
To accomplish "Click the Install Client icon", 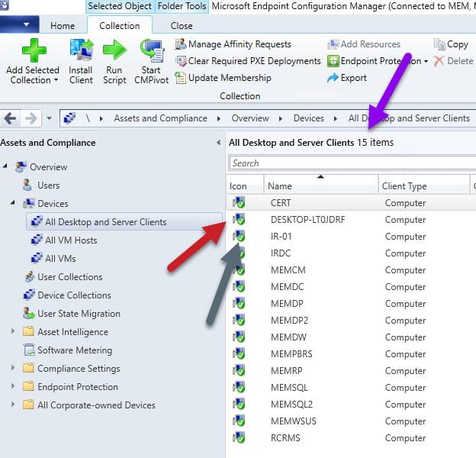I will pos(82,50).
